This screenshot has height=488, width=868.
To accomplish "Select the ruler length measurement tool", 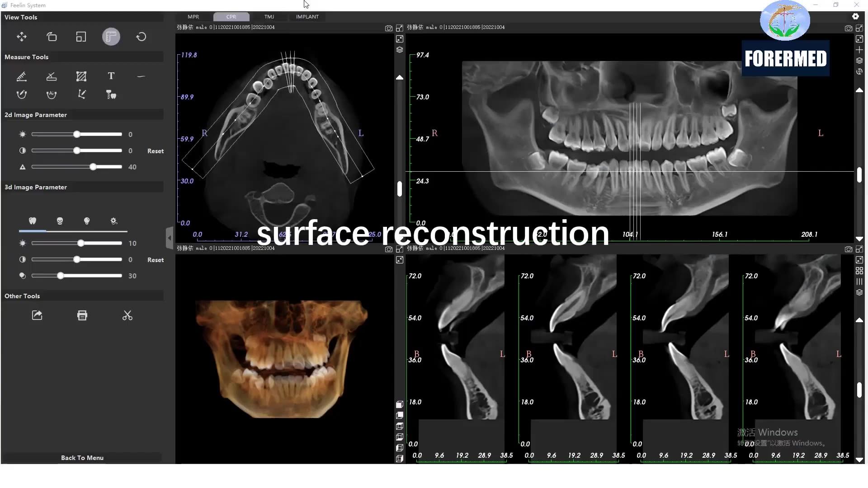I will (x=22, y=76).
